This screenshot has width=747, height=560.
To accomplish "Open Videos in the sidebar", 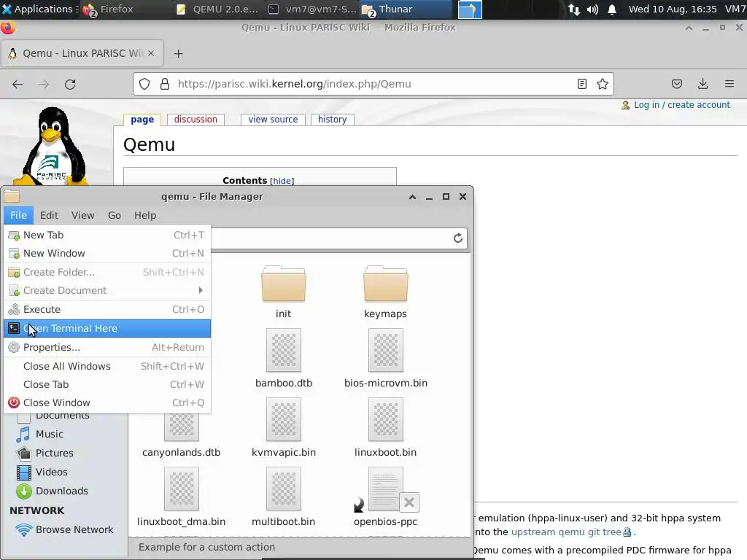I will tap(52, 472).
